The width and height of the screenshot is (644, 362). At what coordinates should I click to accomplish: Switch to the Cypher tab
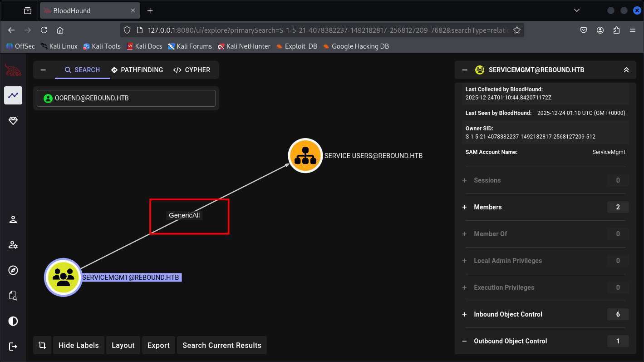coord(192,70)
